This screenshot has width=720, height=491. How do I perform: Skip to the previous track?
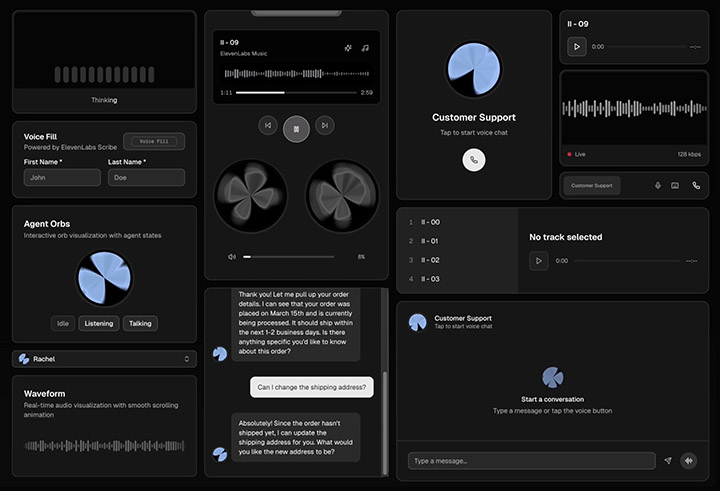pos(267,126)
